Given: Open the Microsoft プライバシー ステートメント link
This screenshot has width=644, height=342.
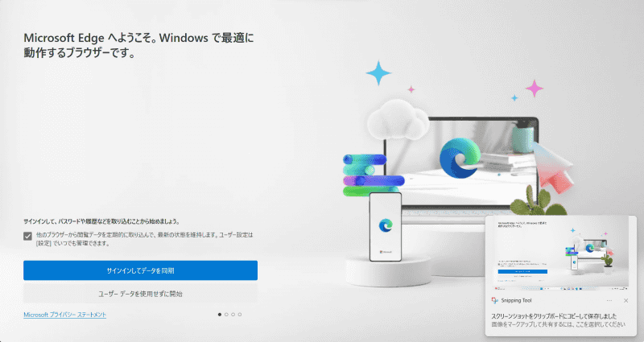Looking at the screenshot, I should click(65, 315).
